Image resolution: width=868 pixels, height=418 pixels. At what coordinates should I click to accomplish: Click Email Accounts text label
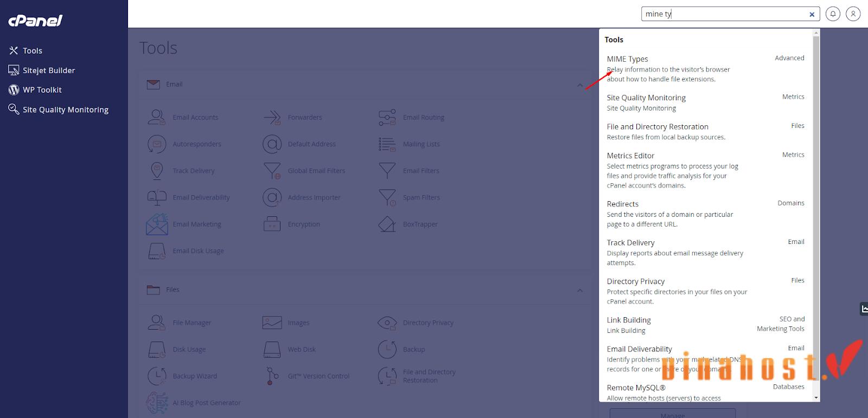coord(195,117)
